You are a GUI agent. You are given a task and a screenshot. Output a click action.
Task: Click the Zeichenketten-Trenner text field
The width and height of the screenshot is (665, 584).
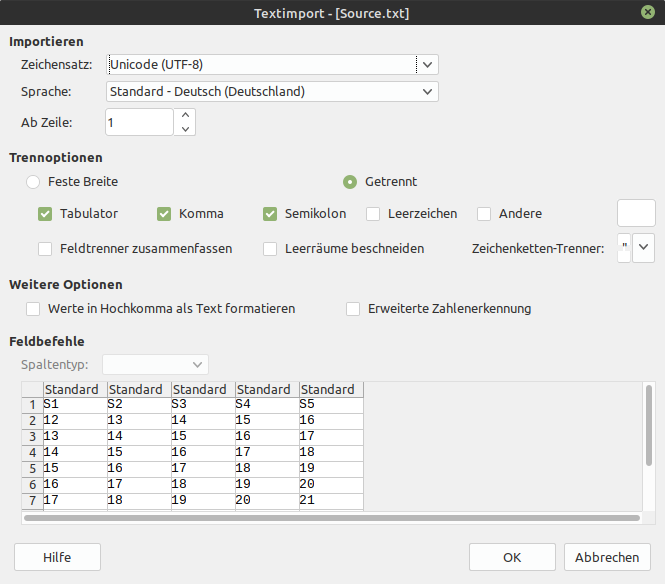click(x=624, y=248)
